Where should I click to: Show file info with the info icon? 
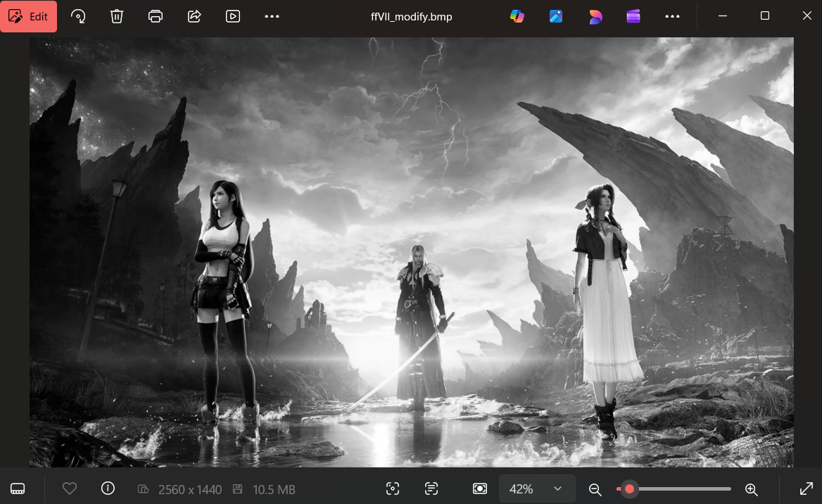(x=108, y=489)
